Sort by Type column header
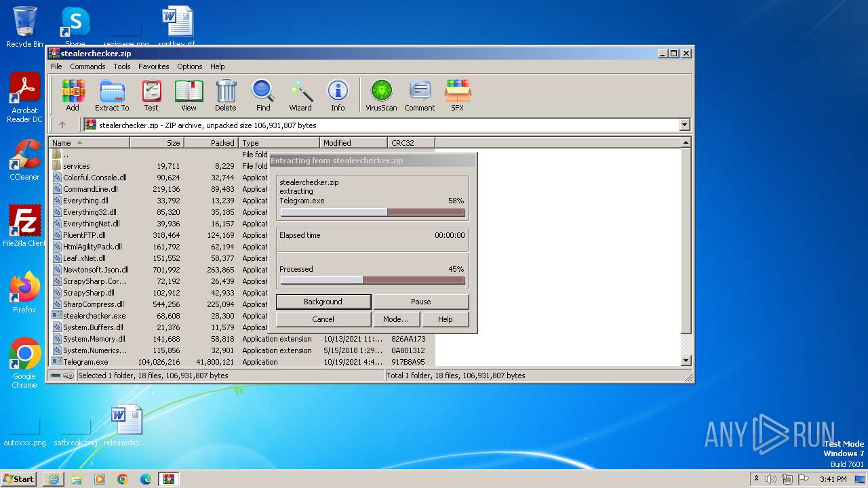This screenshot has height=488, width=868. pos(279,143)
